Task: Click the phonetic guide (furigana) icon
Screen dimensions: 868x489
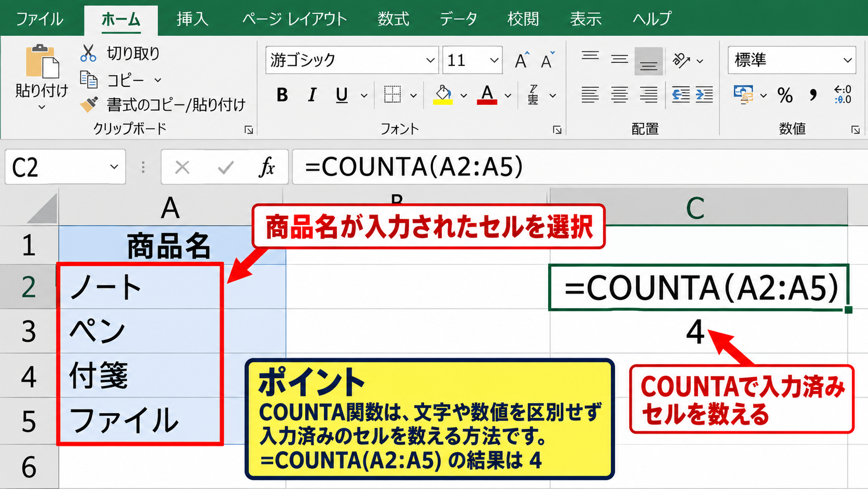Action: click(x=533, y=95)
